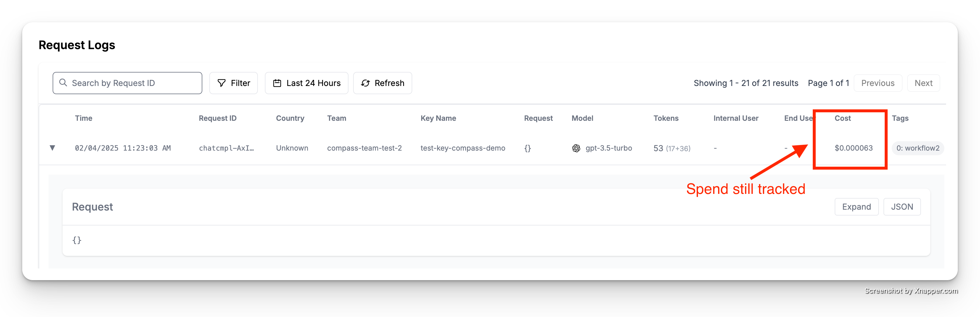The image size is (980, 317).
Task: Open the Filter options
Action: tap(233, 83)
